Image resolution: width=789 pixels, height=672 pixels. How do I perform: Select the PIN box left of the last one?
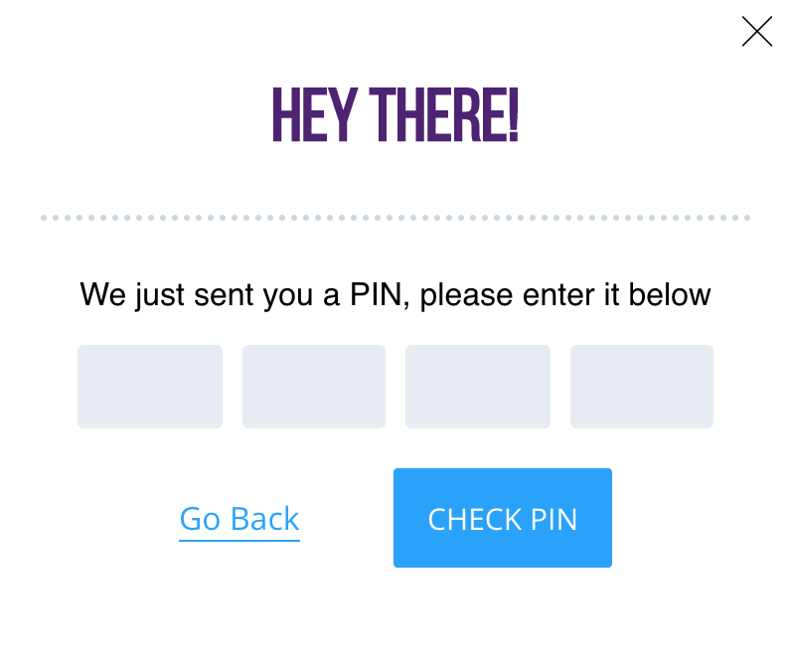(478, 387)
